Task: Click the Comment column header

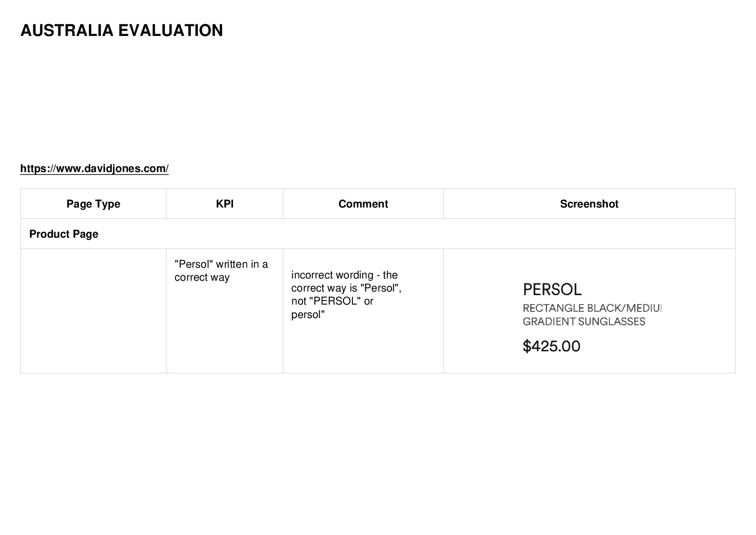Action: point(363,204)
